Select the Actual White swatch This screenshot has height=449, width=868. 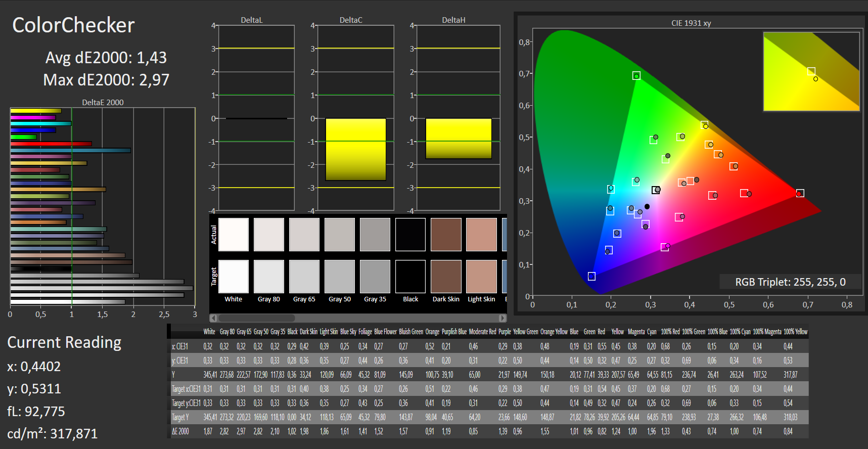(234, 235)
